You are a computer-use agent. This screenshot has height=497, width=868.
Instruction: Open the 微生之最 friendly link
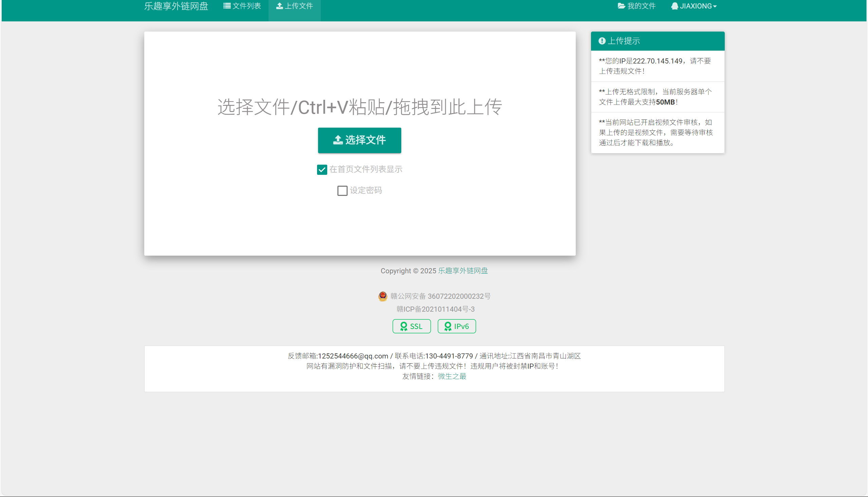(x=452, y=376)
